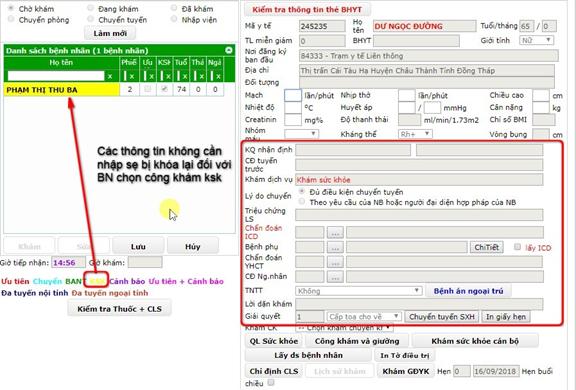Open the Nhóm máu dropdown
Screen dimensions: 576x390
tap(301, 134)
